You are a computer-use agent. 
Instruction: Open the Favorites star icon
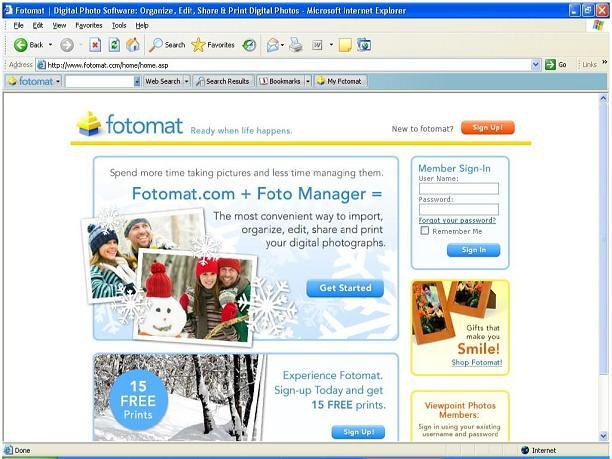pyautogui.click(x=198, y=45)
